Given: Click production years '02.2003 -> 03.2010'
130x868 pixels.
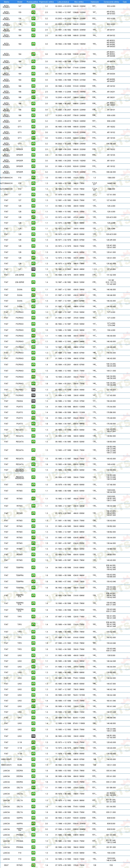Looking at the screenshot, I should (63, 6).
